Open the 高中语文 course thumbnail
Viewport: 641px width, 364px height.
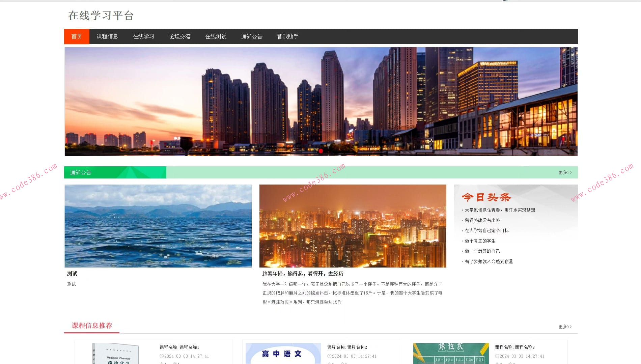(283, 354)
